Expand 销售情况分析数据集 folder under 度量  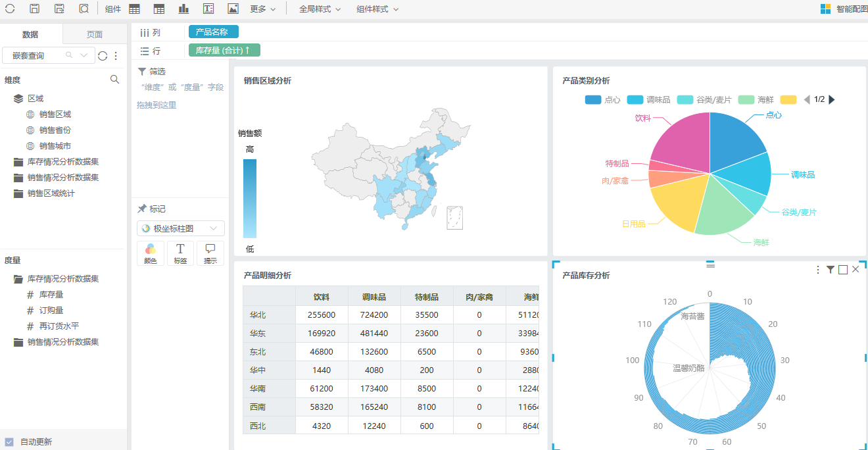(x=18, y=342)
